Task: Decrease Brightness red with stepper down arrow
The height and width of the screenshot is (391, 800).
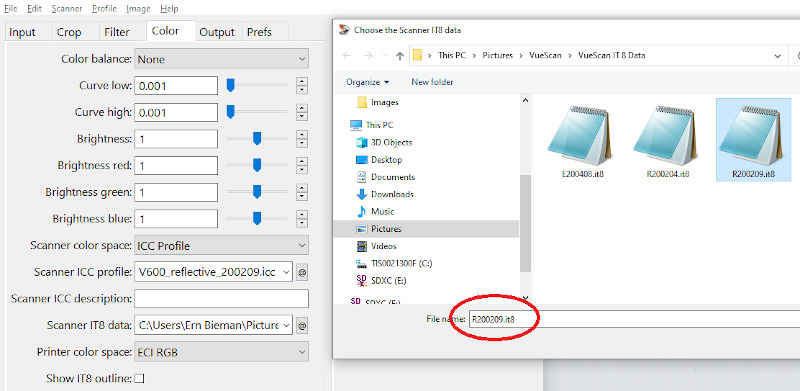Action: pos(302,170)
